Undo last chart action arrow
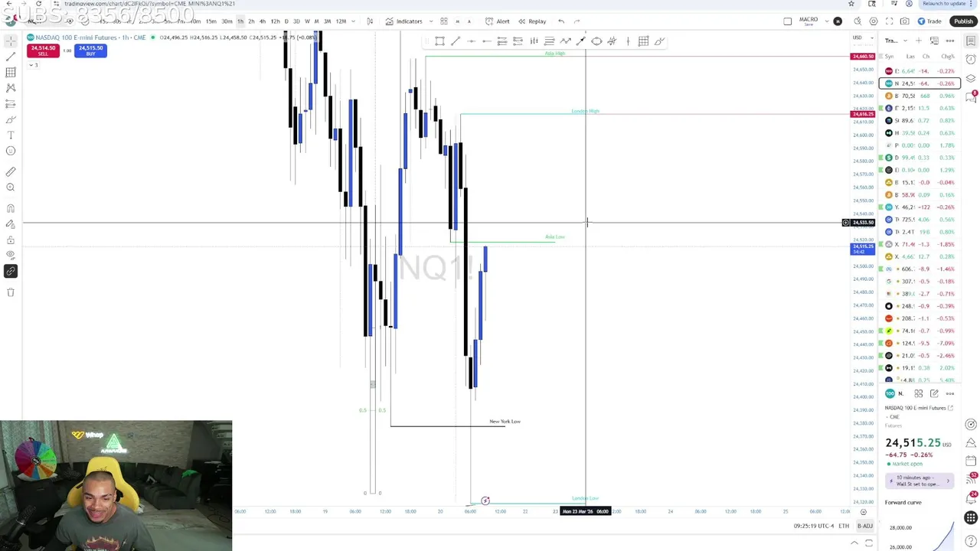Screen dimensions: 980x551 pyautogui.click(x=561, y=21)
